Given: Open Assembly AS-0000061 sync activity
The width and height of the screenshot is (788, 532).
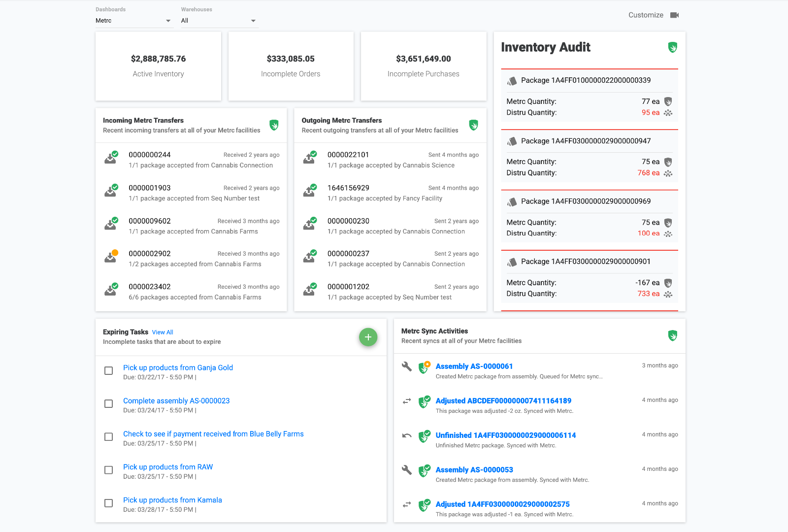Looking at the screenshot, I should 474,366.
